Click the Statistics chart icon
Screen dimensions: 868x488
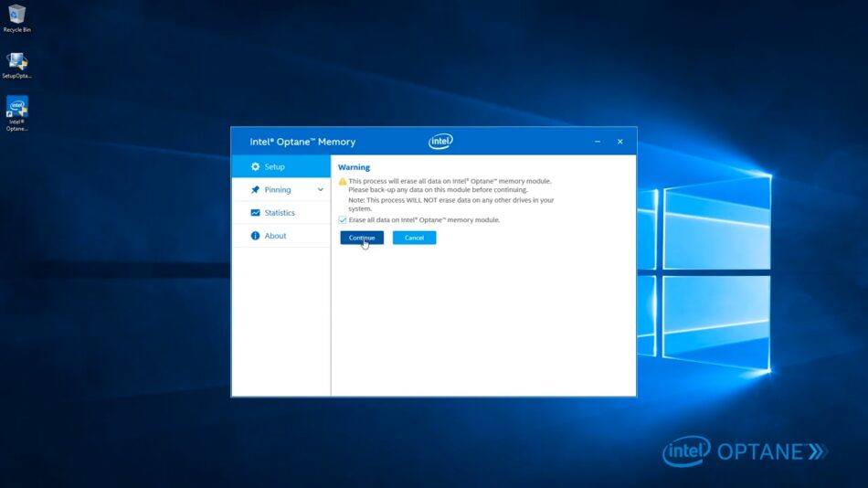coord(255,213)
